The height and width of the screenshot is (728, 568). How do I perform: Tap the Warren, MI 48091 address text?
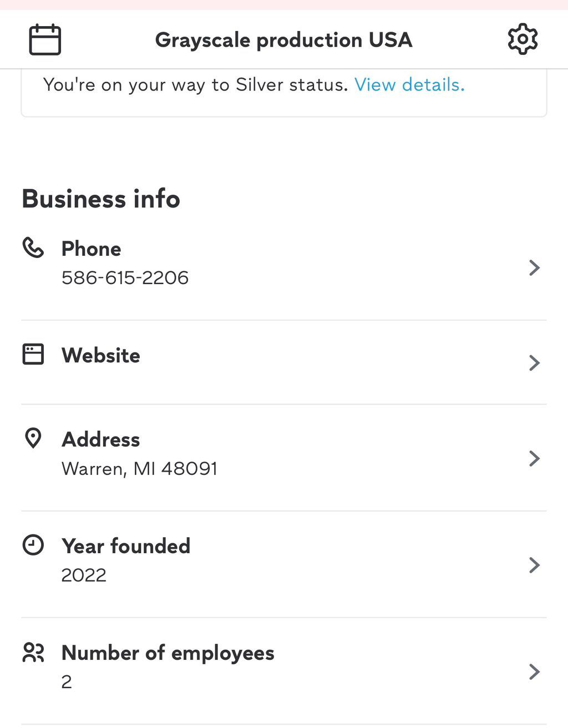[x=139, y=469]
